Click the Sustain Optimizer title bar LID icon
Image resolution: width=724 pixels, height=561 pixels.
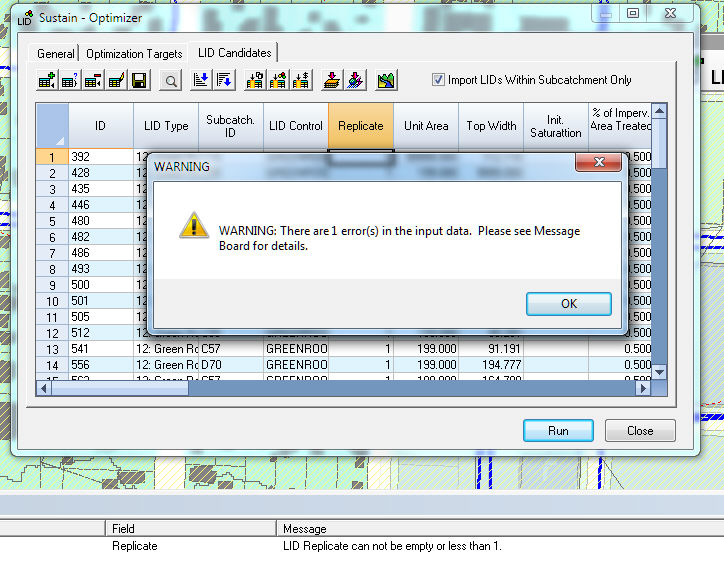coord(25,18)
